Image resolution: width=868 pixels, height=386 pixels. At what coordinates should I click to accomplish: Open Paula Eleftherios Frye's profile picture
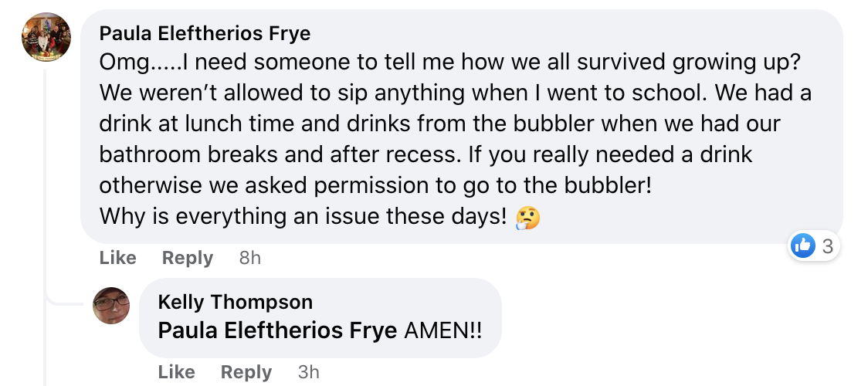(46, 36)
